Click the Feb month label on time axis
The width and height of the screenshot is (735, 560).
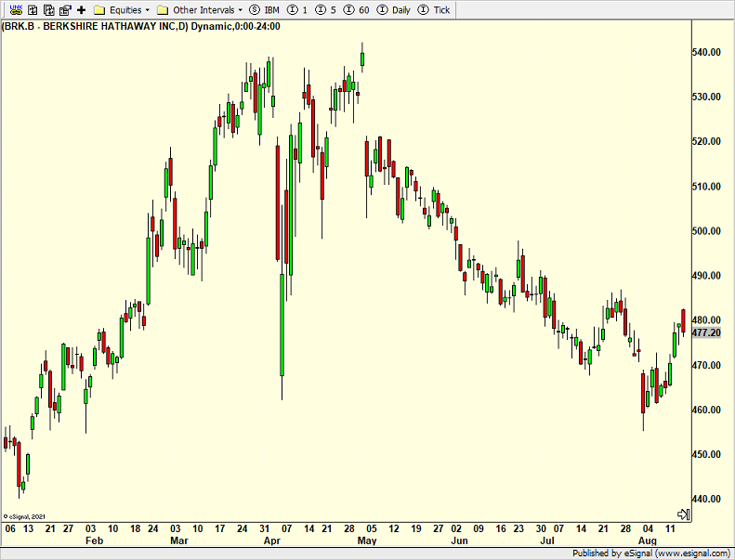94,540
